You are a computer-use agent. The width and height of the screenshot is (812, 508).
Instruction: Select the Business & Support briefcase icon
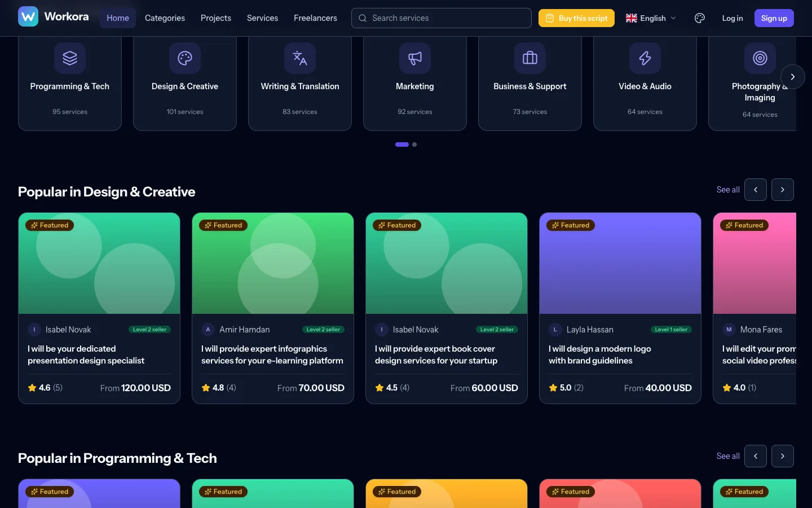click(530, 58)
